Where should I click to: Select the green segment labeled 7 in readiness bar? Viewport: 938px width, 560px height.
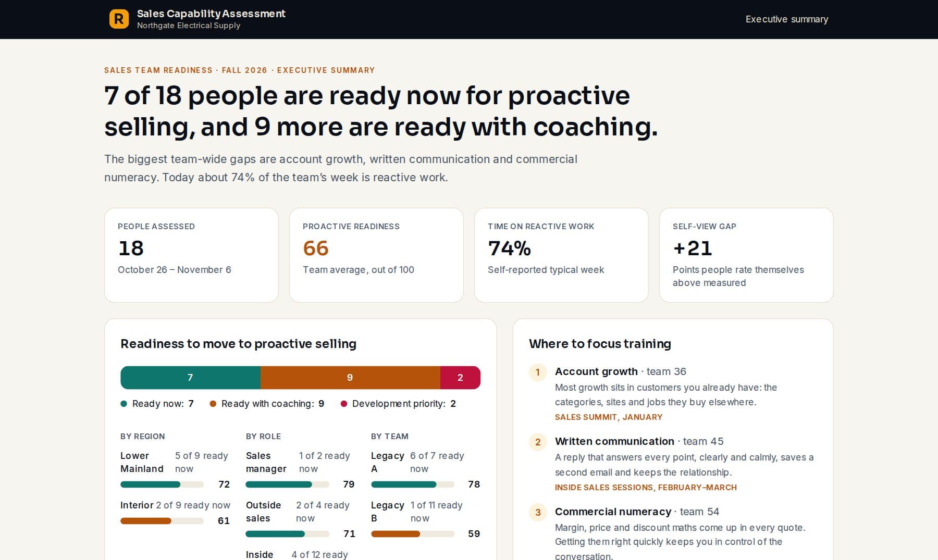click(x=190, y=378)
